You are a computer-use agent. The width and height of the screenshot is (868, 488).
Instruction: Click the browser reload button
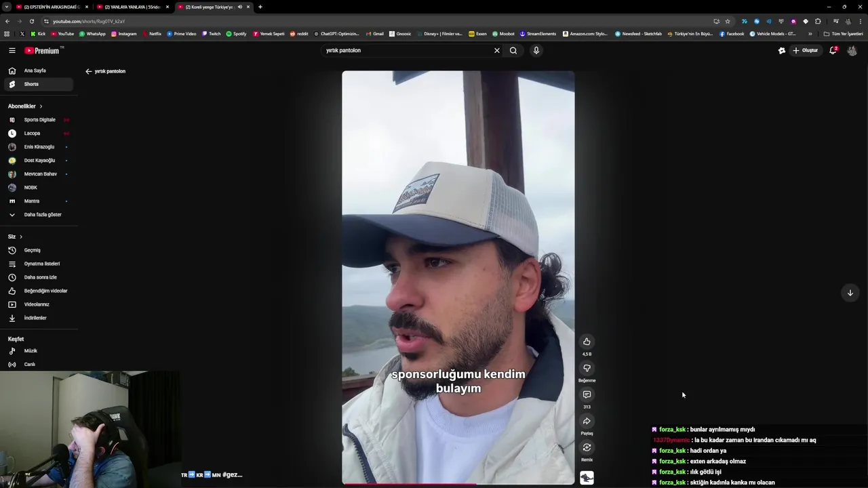(31, 21)
